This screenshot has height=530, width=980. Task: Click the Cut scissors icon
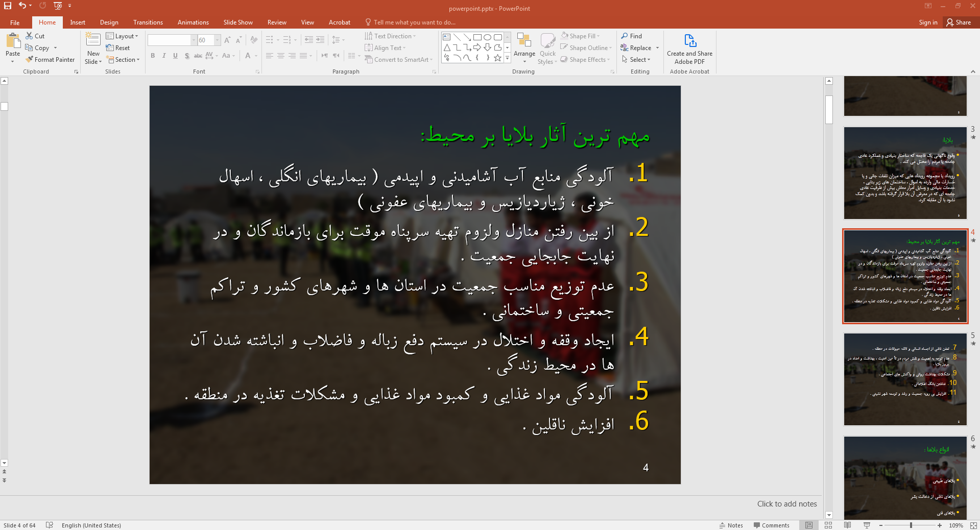[x=29, y=36]
